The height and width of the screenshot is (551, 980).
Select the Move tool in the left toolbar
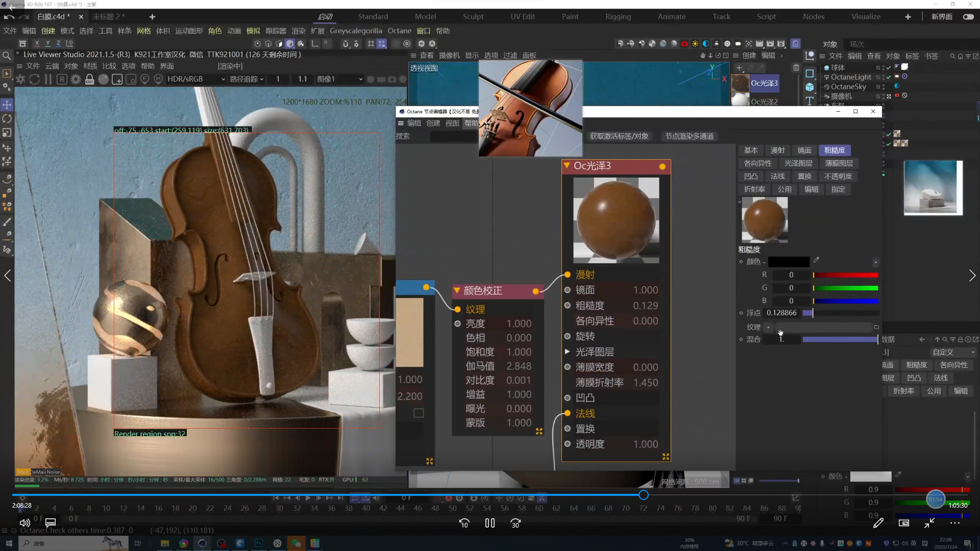click(x=7, y=105)
